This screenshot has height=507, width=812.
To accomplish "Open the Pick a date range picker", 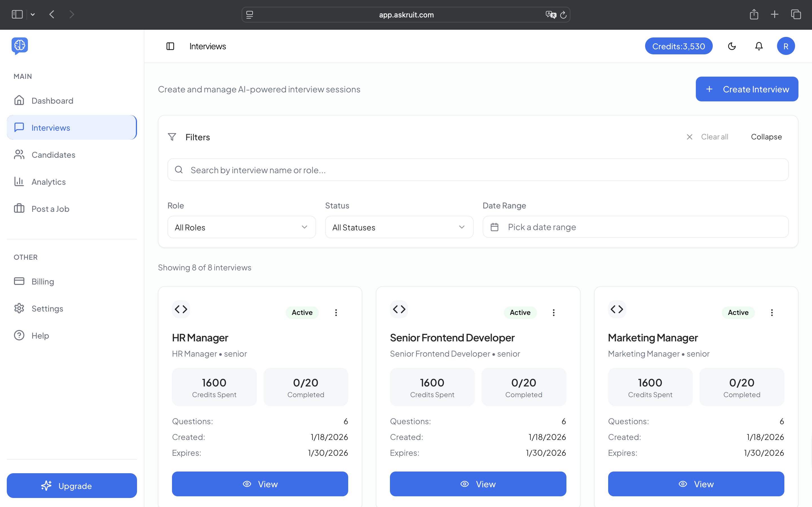I will click(635, 227).
